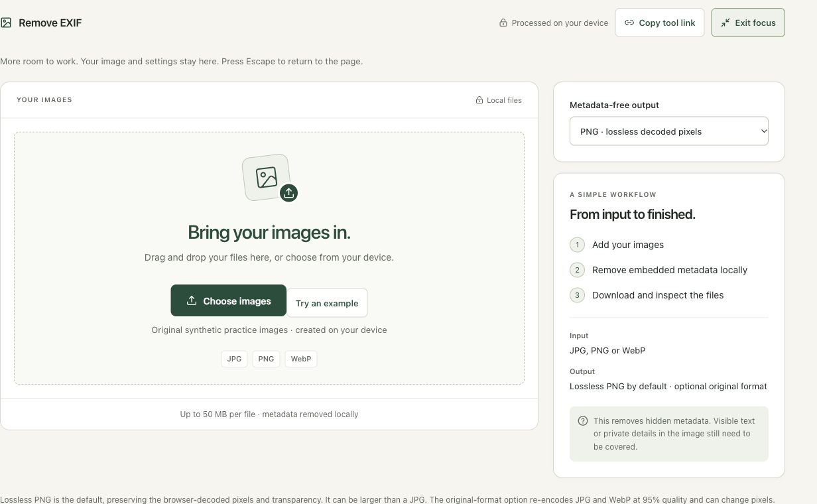Click the From input to finished heading

coord(633,214)
